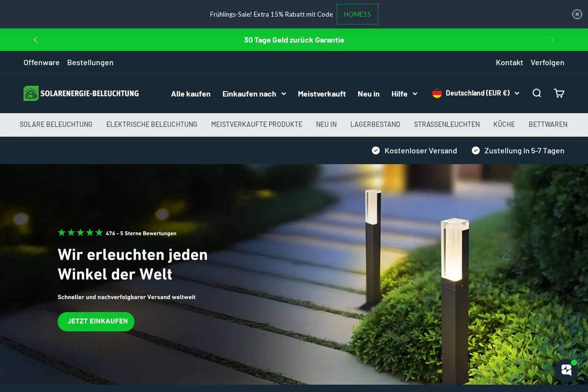
Task: Open Alle kaufen menu item
Action: point(191,94)
